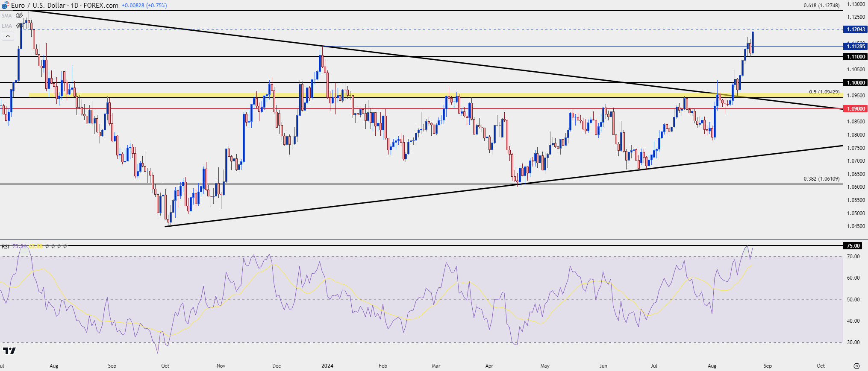Open symbol title Euro / U.S. Dollar

(x=38, y=6)
